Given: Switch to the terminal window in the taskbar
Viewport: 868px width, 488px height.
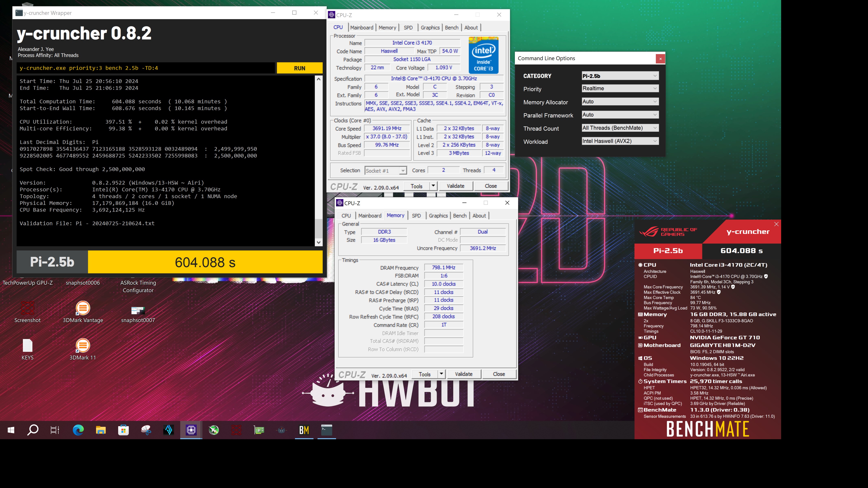Looking at the screenshot, I should pyautogui.click(x=326, y=430).
